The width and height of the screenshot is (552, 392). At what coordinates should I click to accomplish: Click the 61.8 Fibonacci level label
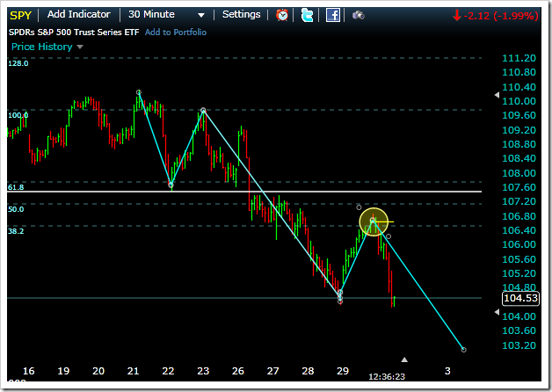click(x=16, y=187)
